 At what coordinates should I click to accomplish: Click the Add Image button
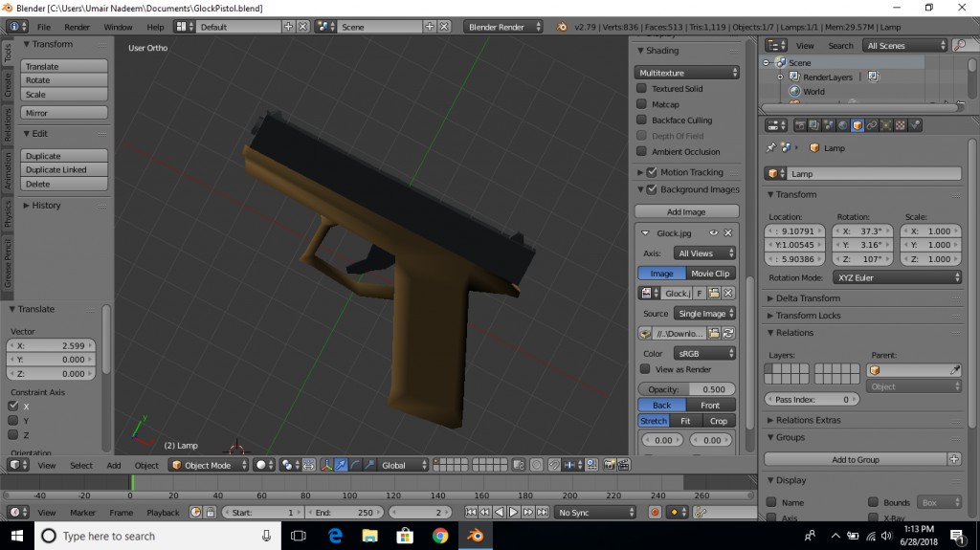point(686,212)
